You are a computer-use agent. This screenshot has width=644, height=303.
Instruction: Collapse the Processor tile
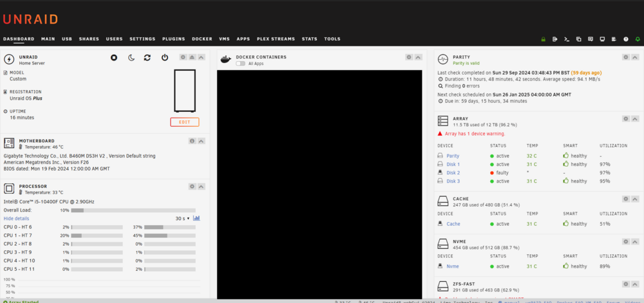pos(201,187)
